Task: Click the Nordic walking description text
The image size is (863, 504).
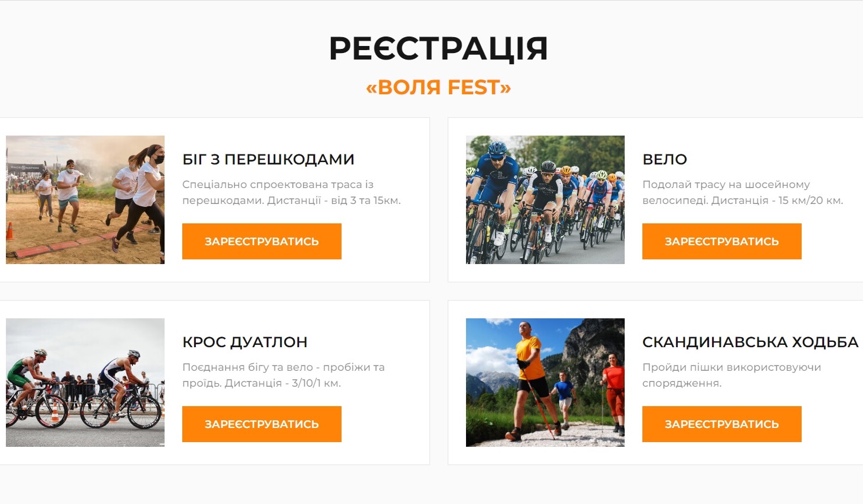Action: click(x=731, y=375)
